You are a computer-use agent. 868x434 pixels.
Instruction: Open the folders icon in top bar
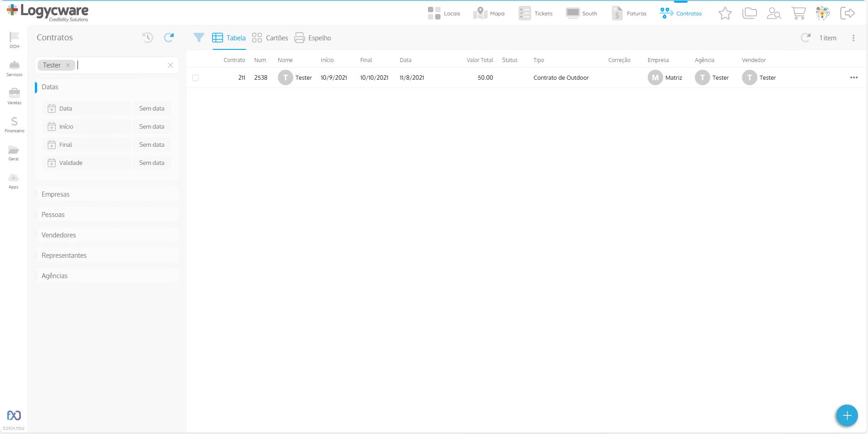tap(750, 13)
